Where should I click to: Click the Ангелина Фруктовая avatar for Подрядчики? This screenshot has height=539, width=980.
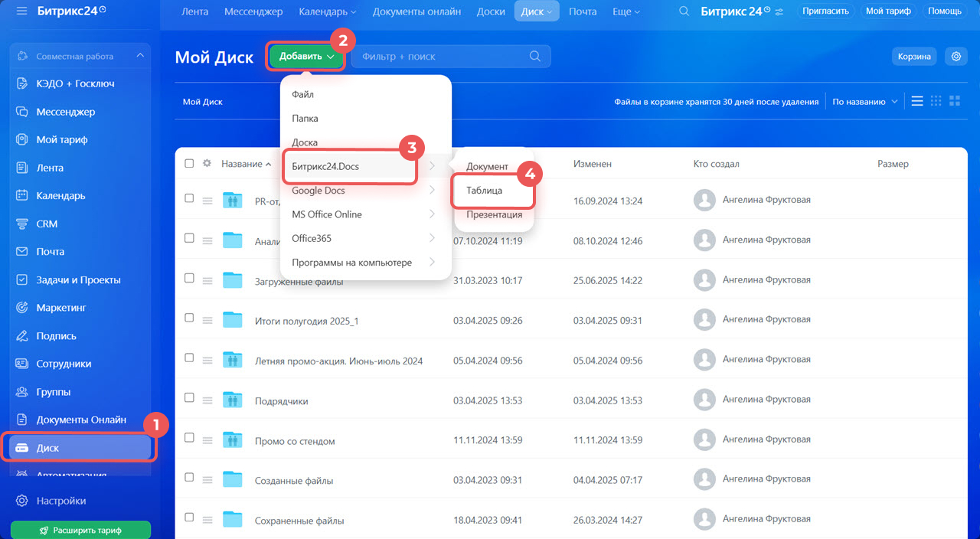coord(704,400)
